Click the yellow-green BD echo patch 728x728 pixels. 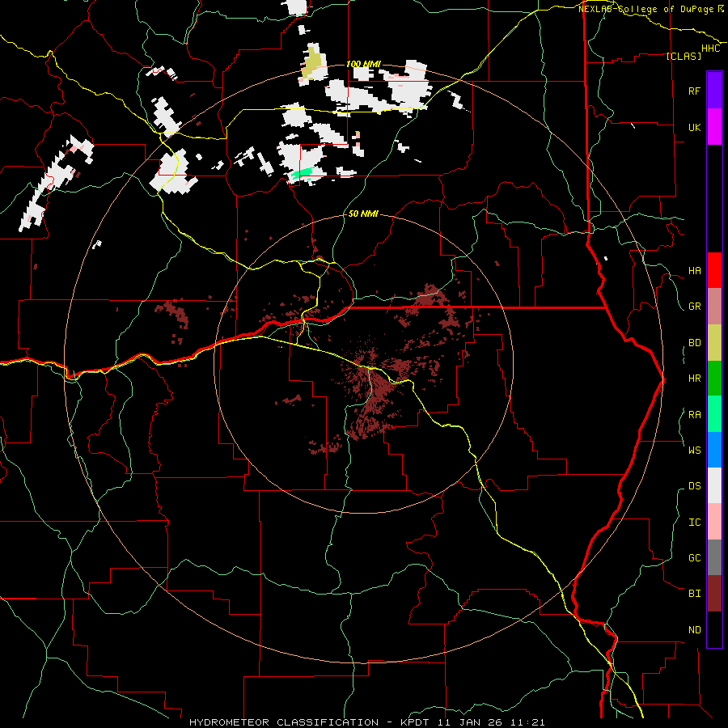(x=311, y=62)
